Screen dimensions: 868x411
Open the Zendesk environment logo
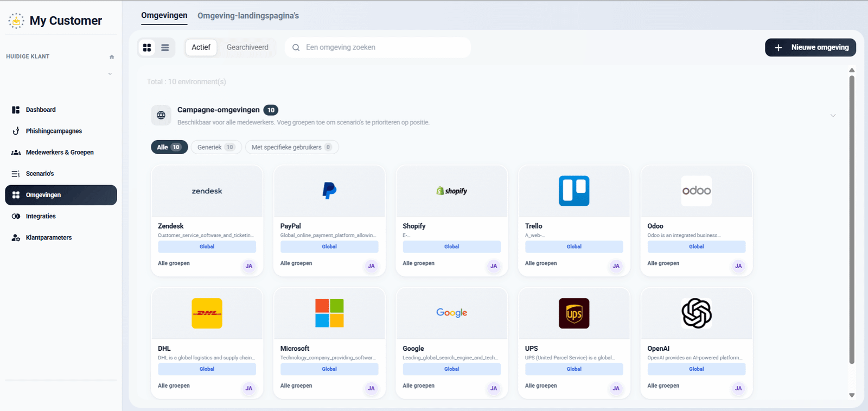pos(207,191)
